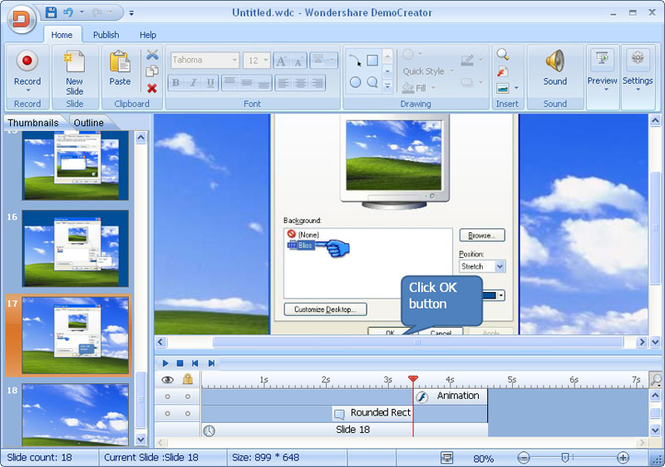Open the quick access toolbar customize arrow
Viewport: 665px width, 467px height.
tap(131, 13)
